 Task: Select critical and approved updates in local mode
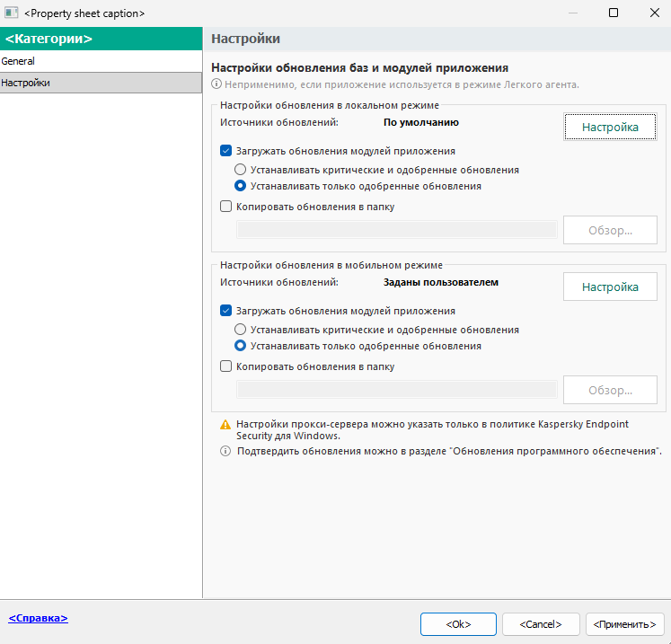[240, 170]
